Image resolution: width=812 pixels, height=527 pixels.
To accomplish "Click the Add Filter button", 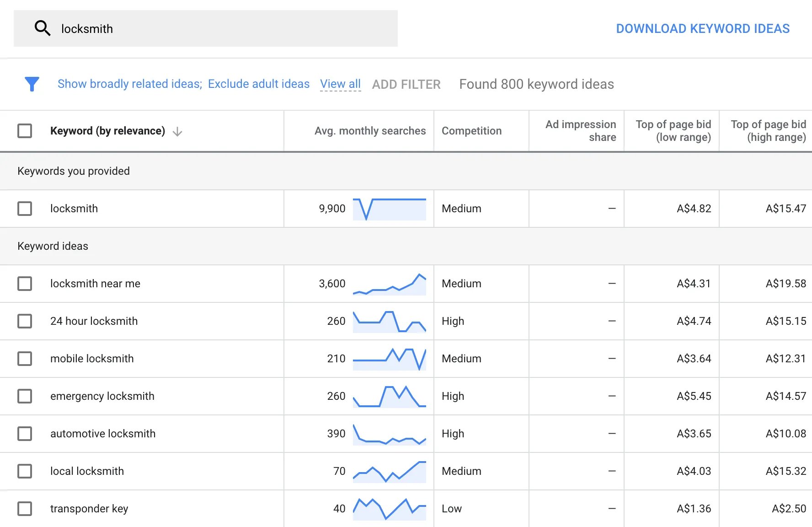I will pyautogui.click(x=406, y=84).
